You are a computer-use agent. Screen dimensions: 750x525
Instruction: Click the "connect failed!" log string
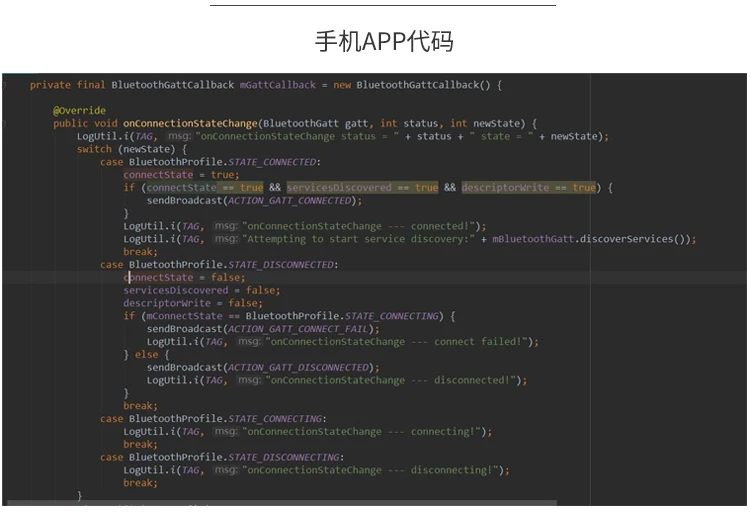(401, 342)
